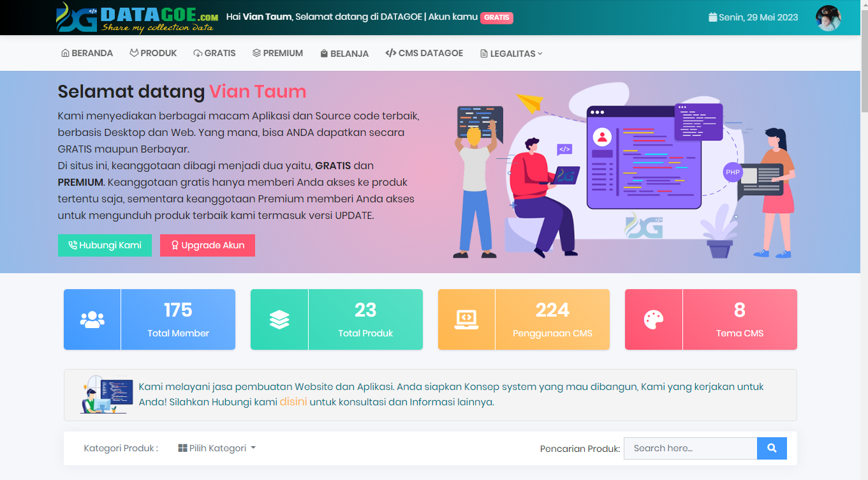Focus the Pencarian Produk search field

pos(690,448)
